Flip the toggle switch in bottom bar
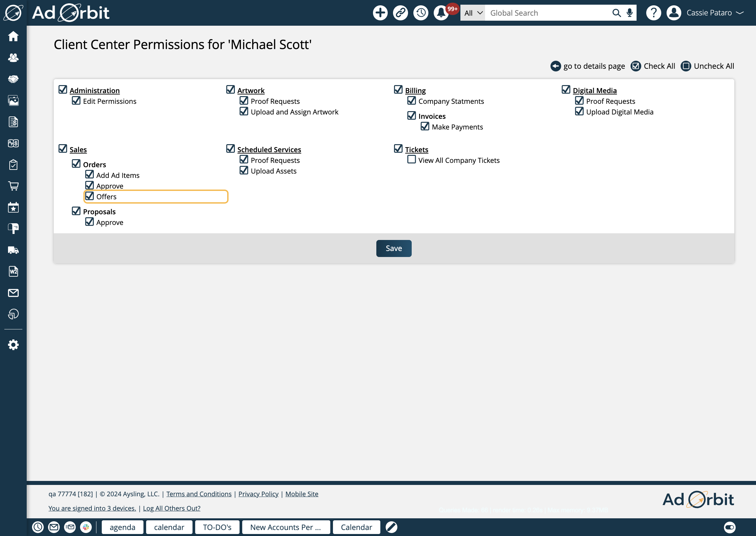This screenshot has width=756, height=536. (x=730, y=527)
